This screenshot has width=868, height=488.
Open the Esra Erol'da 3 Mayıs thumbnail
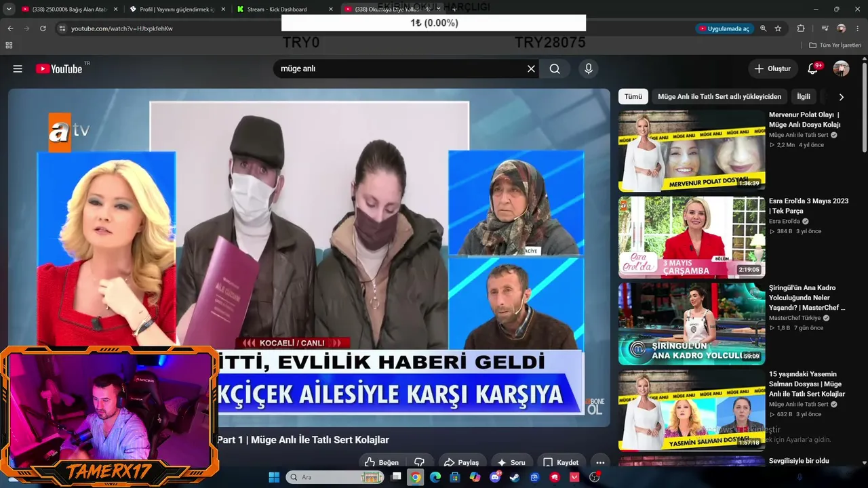click(692, 237)
